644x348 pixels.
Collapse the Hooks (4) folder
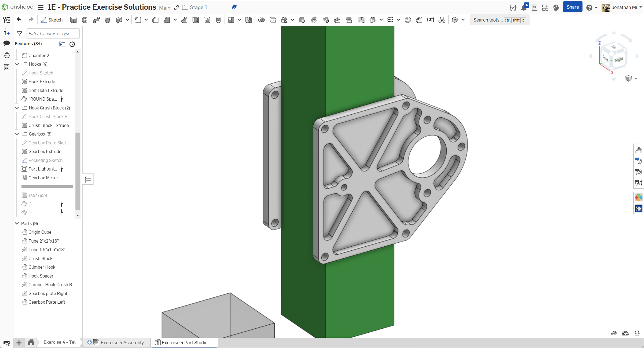tap(17, 64)
